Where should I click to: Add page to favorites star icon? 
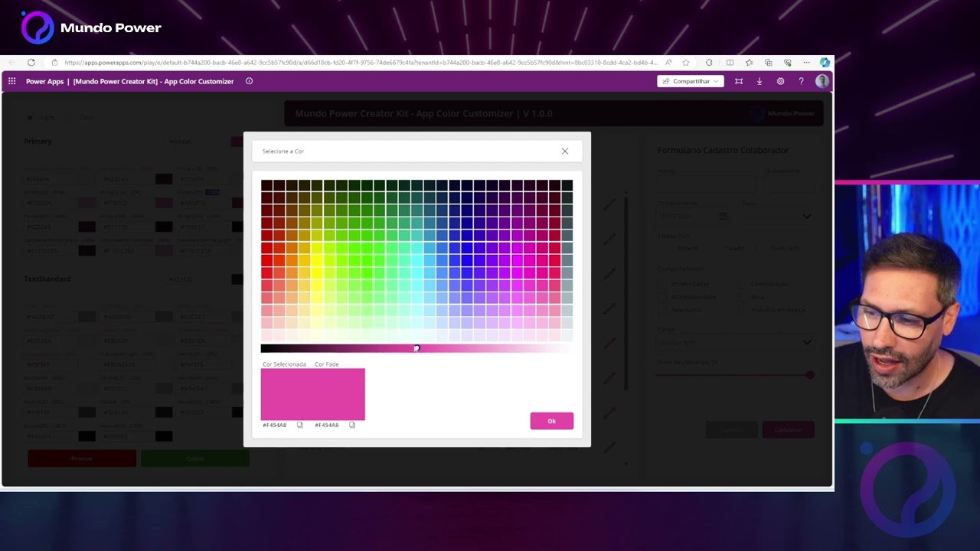tap(686, 63)
